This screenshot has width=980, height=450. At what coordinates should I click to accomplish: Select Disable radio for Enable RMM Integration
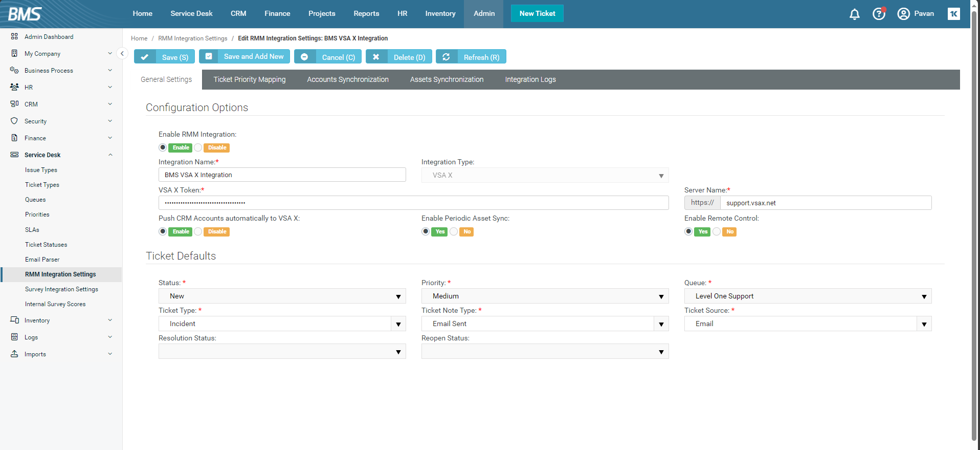(198, 147)
